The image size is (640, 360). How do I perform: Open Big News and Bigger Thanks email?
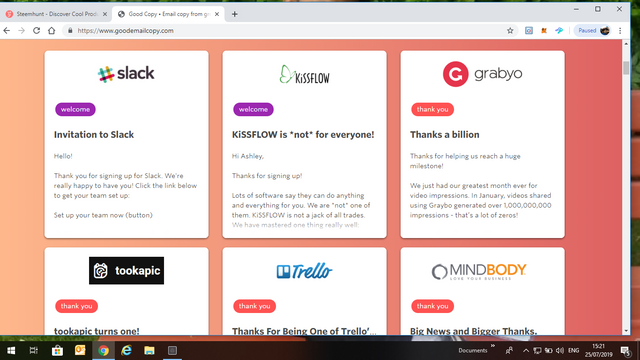tap(473, 331)
